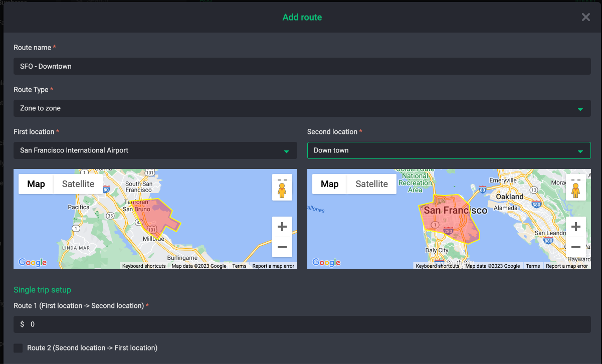Zoom out on the second location map
The width and height of the screenshot is (602, 364).
(x=576, y=247)
